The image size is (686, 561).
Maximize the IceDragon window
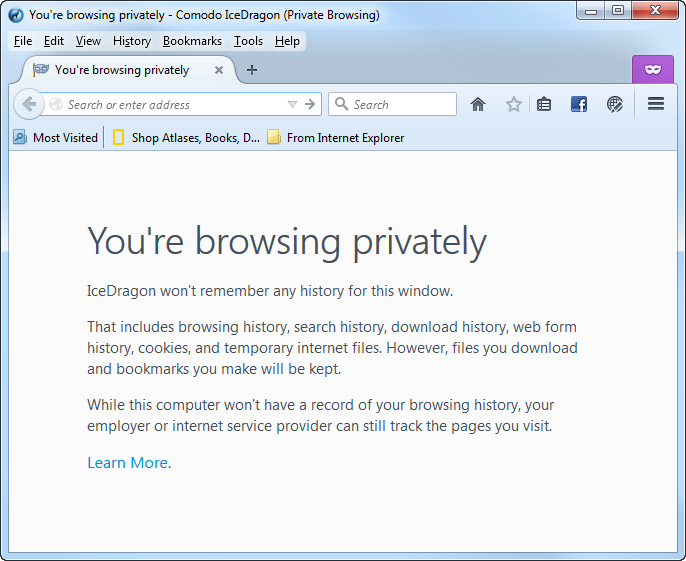pos(618,11)
